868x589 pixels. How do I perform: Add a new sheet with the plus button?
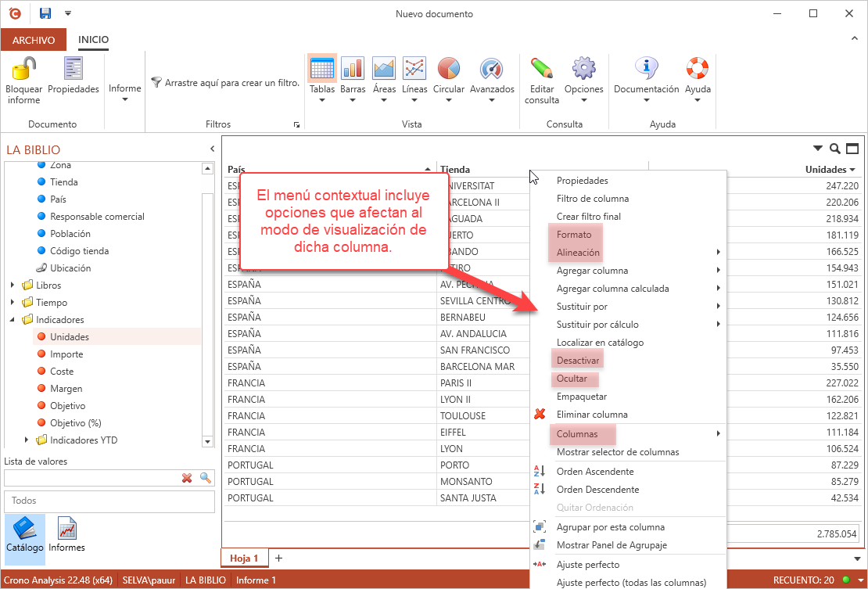pyautogui.click(x=278, y=558)
